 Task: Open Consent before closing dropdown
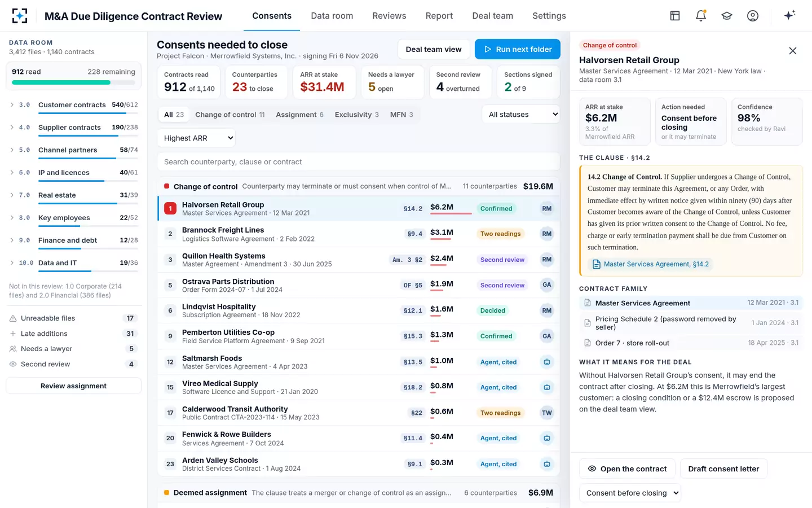(x=630, y=493)
